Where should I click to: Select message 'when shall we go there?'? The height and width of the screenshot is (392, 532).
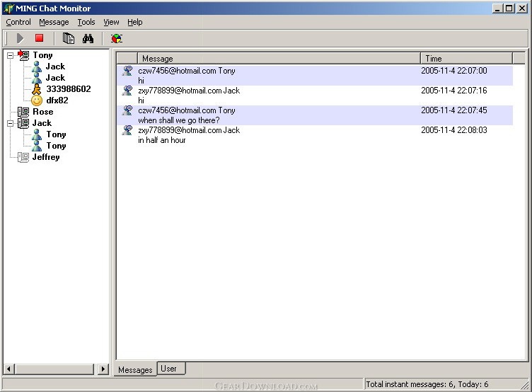[x=315, y=115]
